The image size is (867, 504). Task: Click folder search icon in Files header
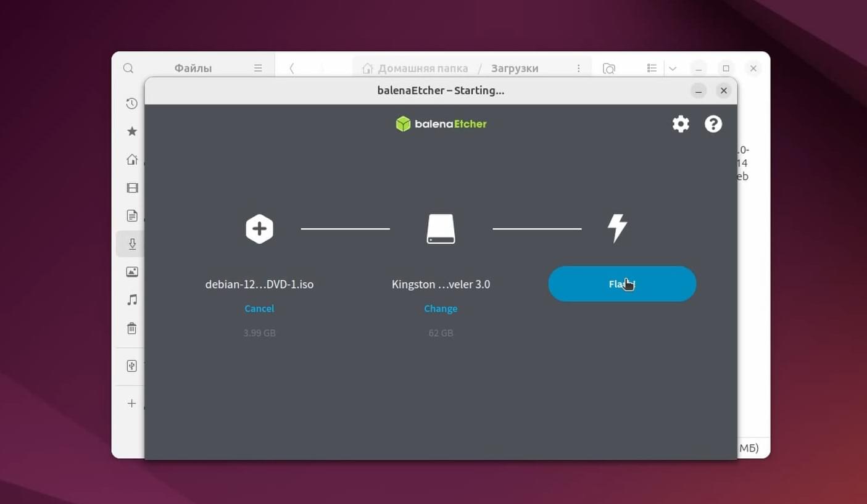609,68
